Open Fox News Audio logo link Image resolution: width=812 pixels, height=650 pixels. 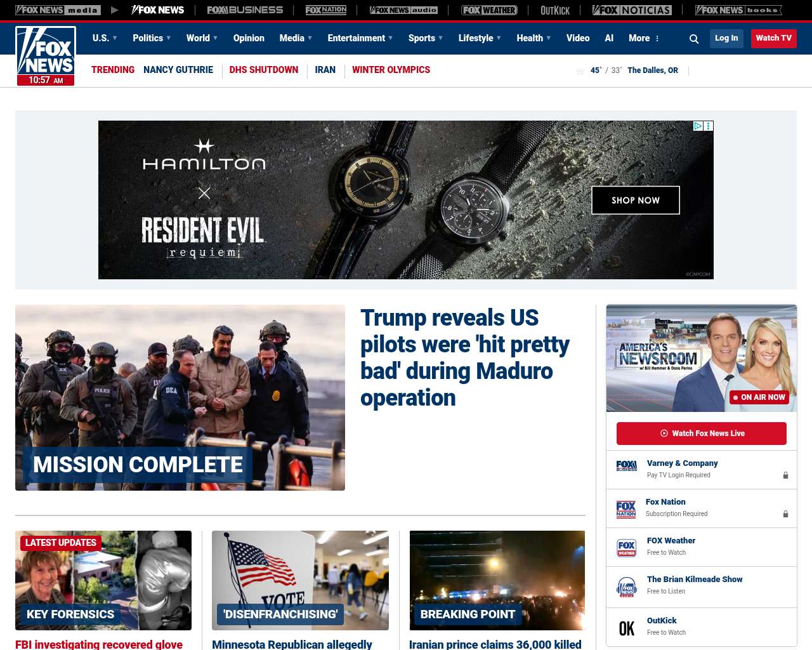[403, 10]
